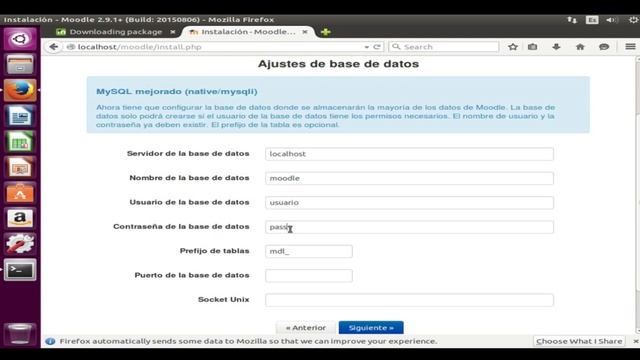The height and width of the screenshot is (360, 640).
Task: Go to Firefox home page icon
Action: click(580, 47)
